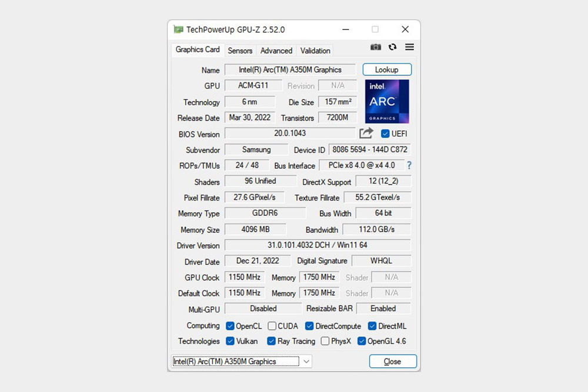588x392 pixels.
Task: Click the ROPs/TMUs value 24 / 48
Action: pos(247,165)
